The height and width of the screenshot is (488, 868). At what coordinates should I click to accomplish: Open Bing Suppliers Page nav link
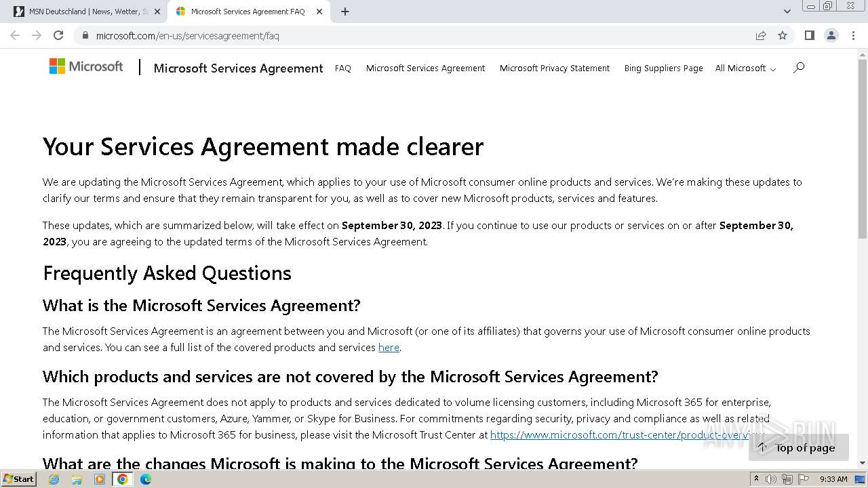(663, 68)
